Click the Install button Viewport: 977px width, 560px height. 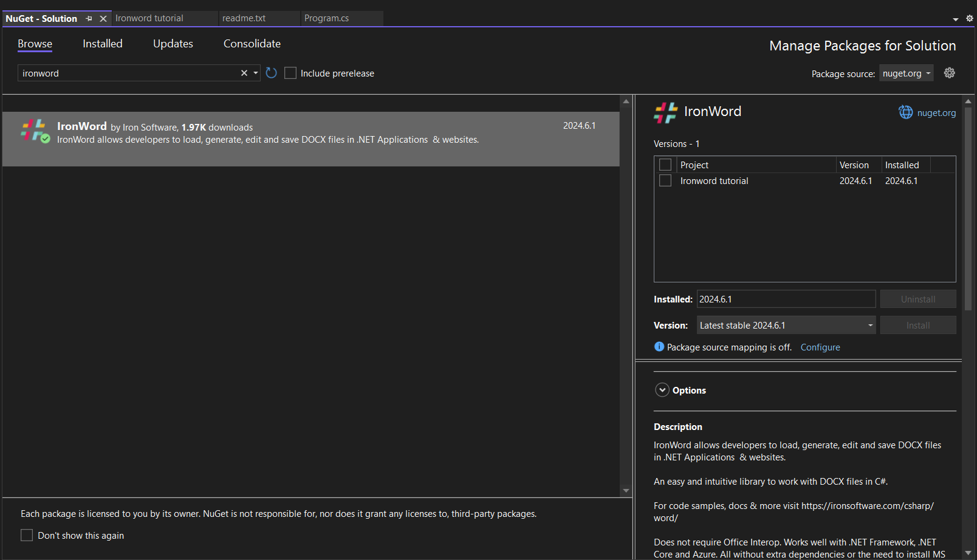click(918, 325)
